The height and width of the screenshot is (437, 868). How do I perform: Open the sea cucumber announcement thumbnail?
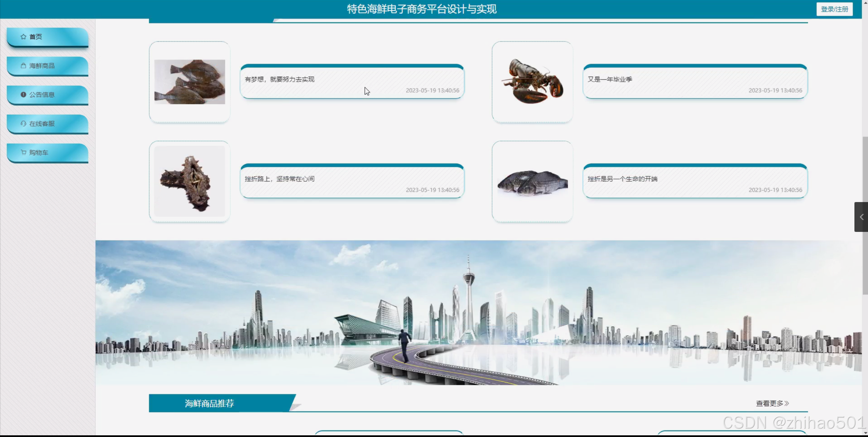pyautogui.click(x=190, y=181)
